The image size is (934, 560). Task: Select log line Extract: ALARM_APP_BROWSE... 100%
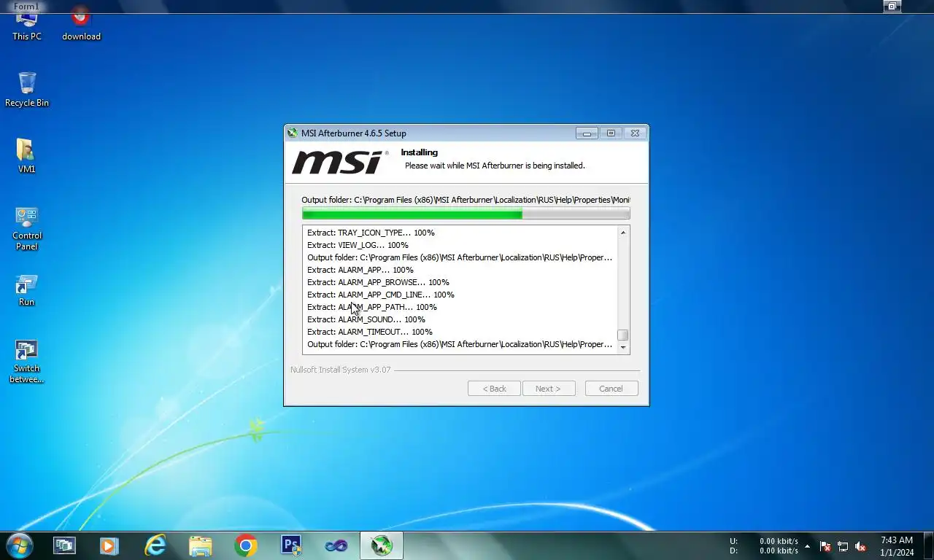tap(378, 282)
